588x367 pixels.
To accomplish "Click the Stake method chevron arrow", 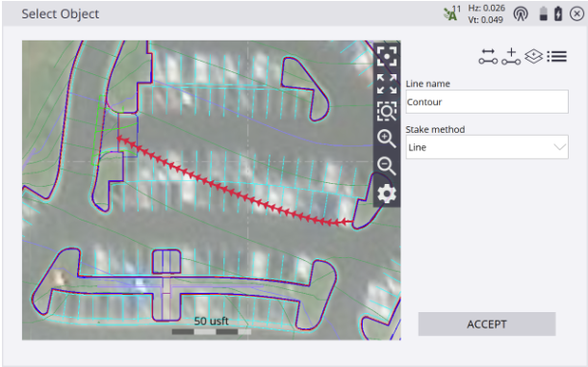I will (560, 147).
